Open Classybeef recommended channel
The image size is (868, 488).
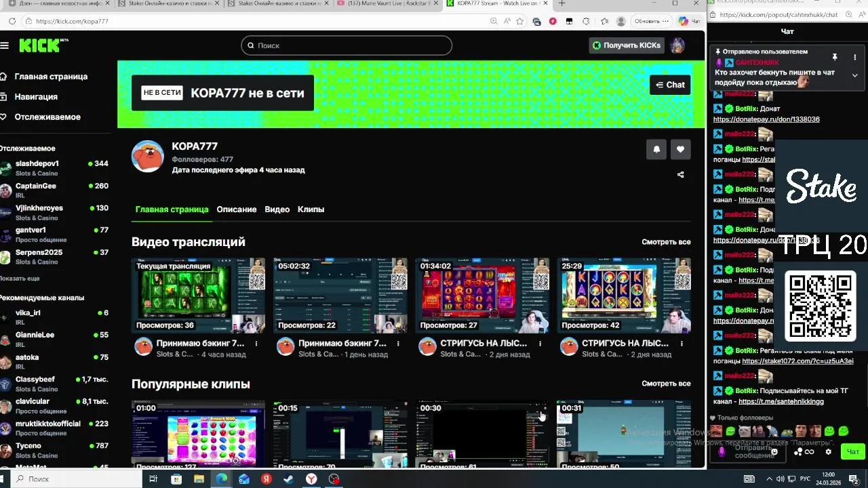click(x=54, y=384)
